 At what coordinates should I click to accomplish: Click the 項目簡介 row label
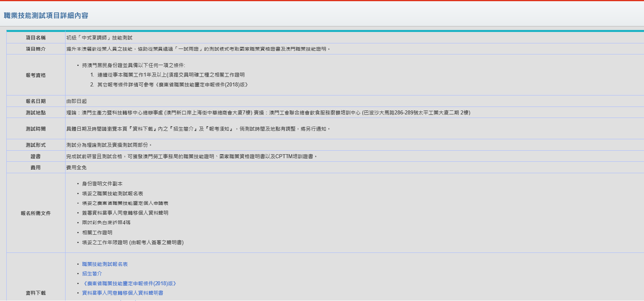(36, 49)
